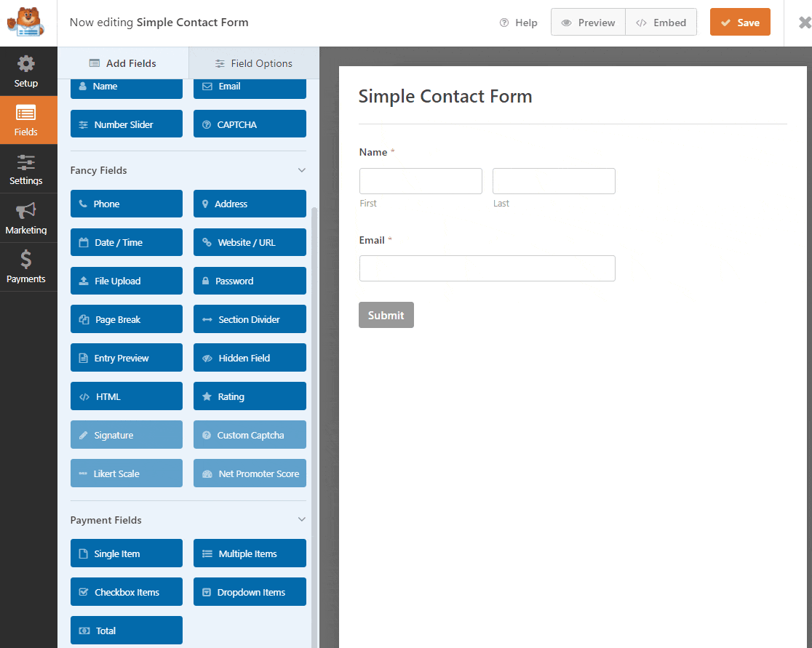Click the Submit button in preview
This screenshot has height=648, width=812.
[x=386, y=315]
